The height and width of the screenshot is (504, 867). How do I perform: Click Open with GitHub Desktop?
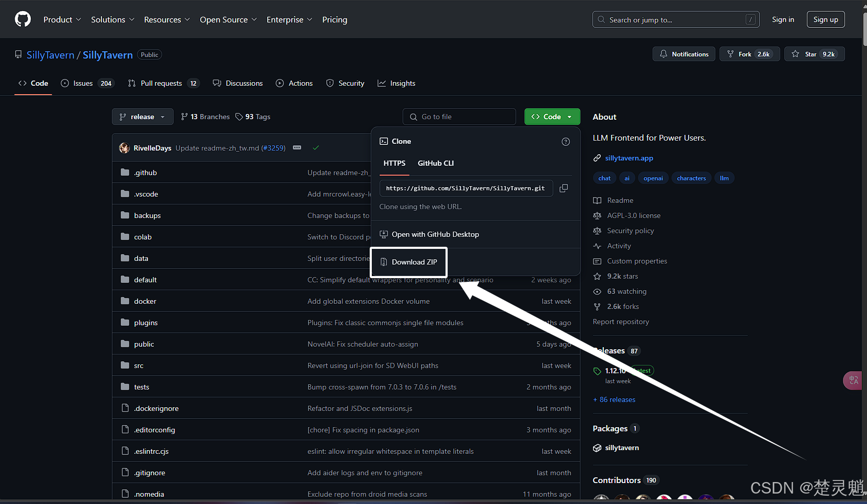tap(429, 234)
